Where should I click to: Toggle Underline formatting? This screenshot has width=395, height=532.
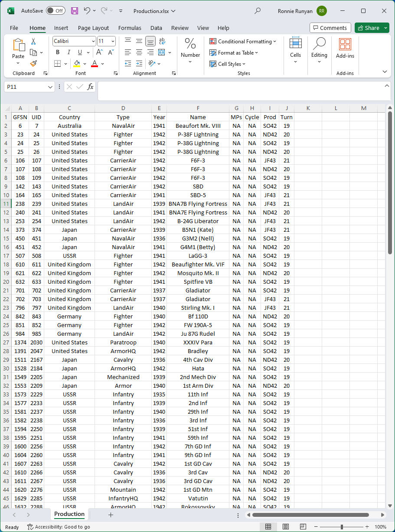tap(79, 52)
